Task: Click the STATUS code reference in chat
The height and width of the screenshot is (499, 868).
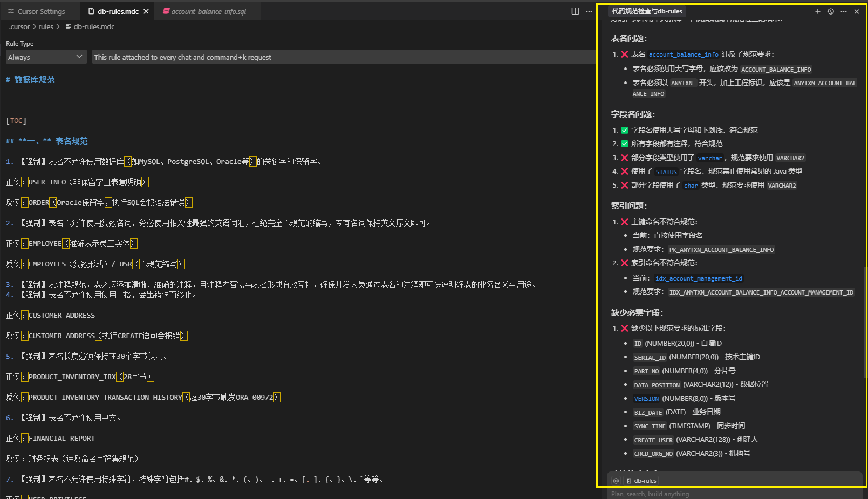Action: tap(666, 172)
